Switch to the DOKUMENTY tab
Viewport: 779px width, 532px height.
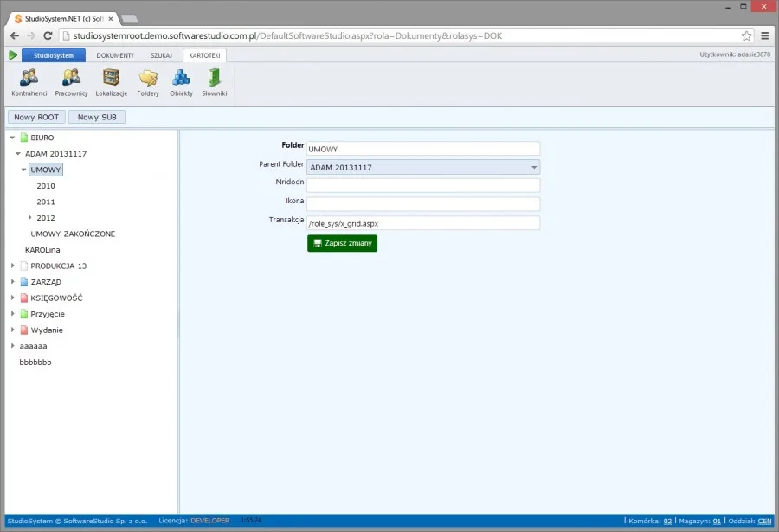point(115,55)
